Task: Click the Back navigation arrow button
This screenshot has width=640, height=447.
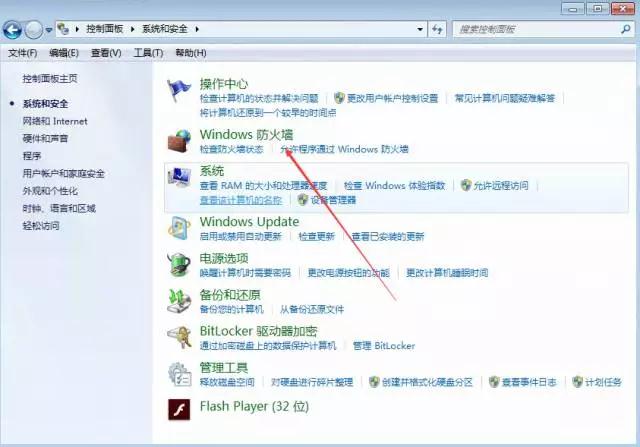Action: click(12, 30)
